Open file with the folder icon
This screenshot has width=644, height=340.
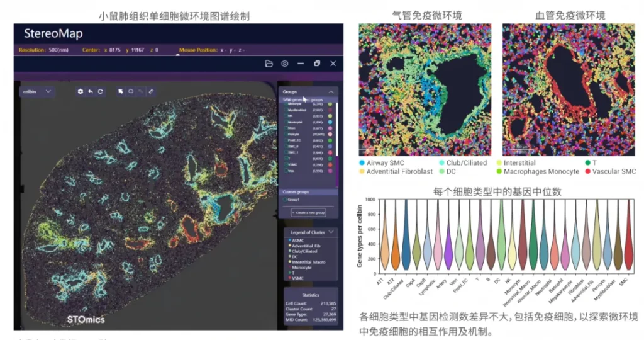(x=269, y=64)
